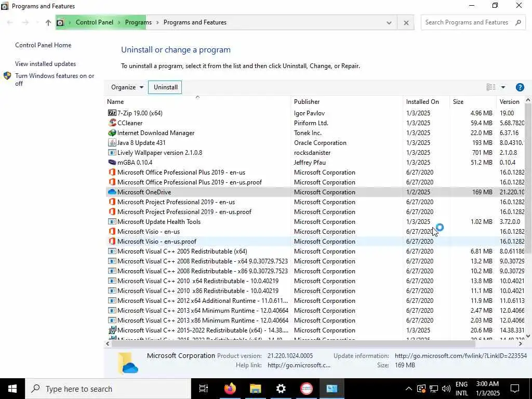
Task: Click the Microsoft OneDrive cloud icon in the list
Action: click(x=112, y=192)
